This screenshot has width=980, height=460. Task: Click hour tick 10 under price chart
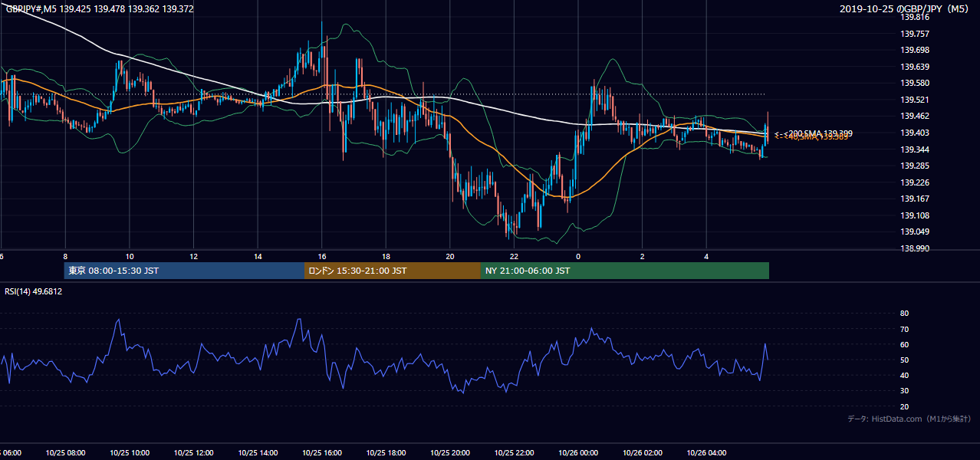point(130,256)
